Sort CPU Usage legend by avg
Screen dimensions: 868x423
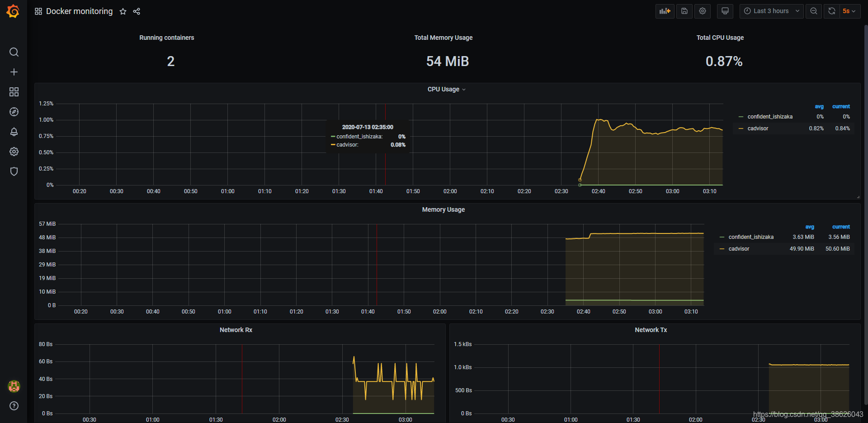tap(819, 107)
